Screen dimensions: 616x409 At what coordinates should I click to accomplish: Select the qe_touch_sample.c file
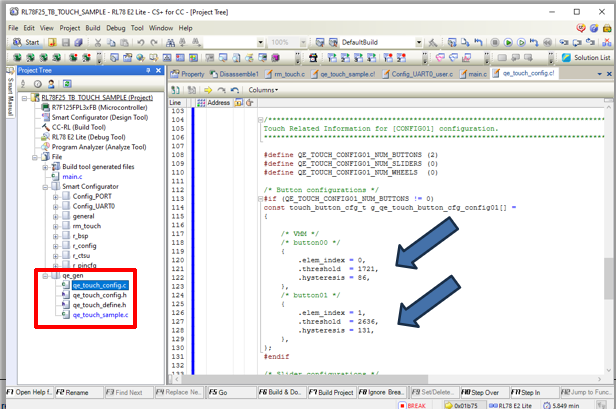click(99, 315)
